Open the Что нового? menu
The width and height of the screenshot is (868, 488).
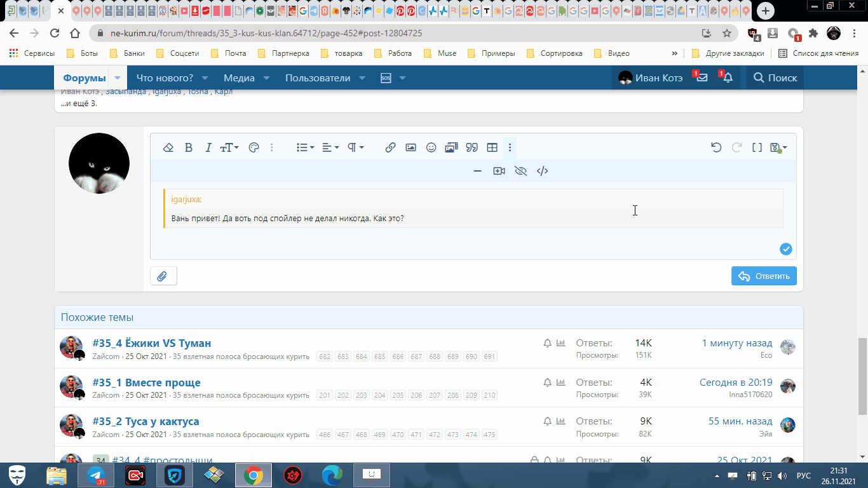point(165,78)
